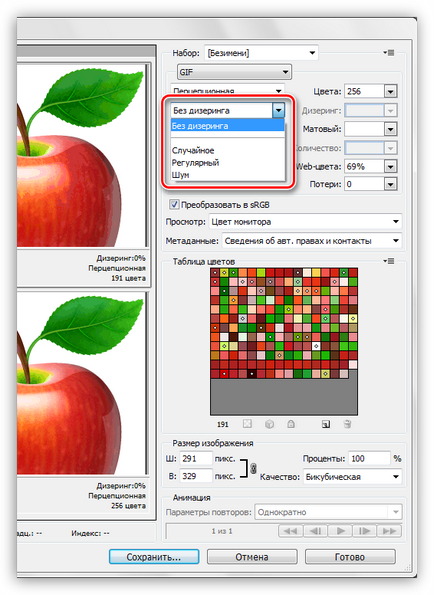Open the Просмотр Цвет монитора dropdown
Screen dimensions: 434x595
[x=305, y=222]
